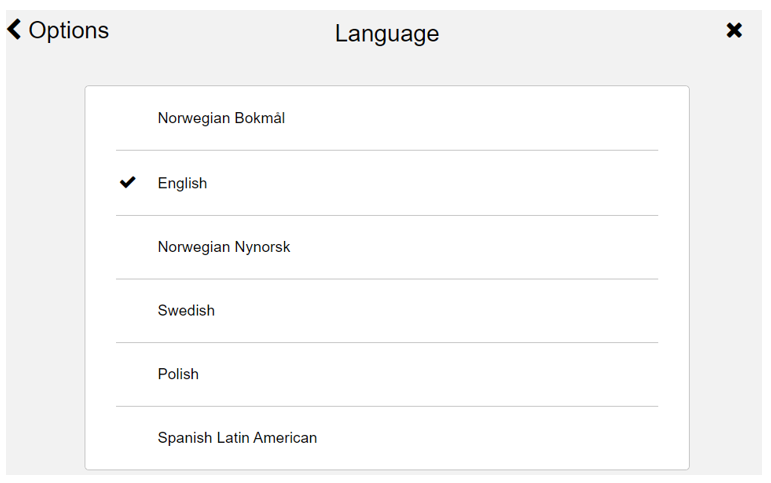
Task: Click the empty check slot before Polish
Action: tap(127, 374)
